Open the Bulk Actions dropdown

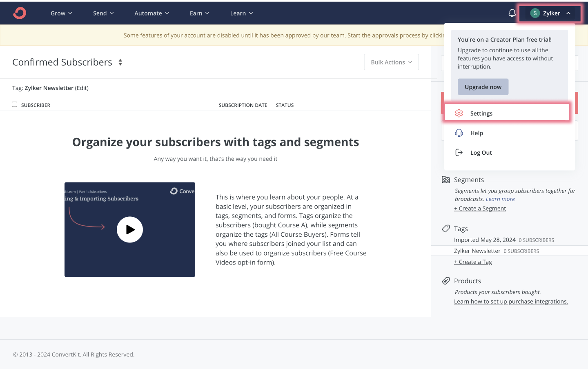click(392, 62)
